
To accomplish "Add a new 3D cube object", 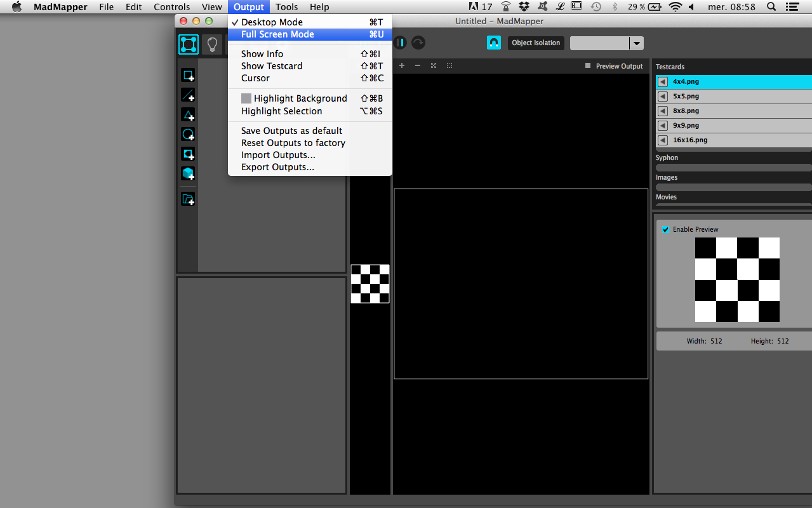I will (x=188, y=173).
